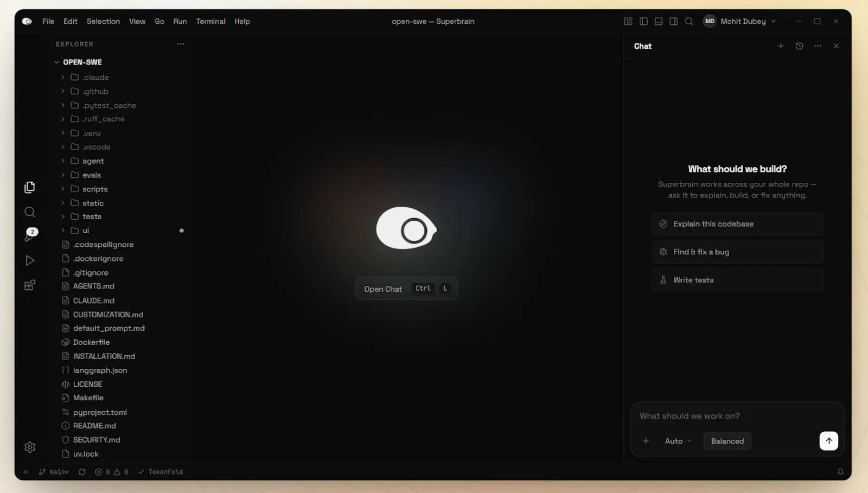Open the Run and Debug view
Image resolution: width=868 pixels, height=493 pixels.
coord(30,260)
